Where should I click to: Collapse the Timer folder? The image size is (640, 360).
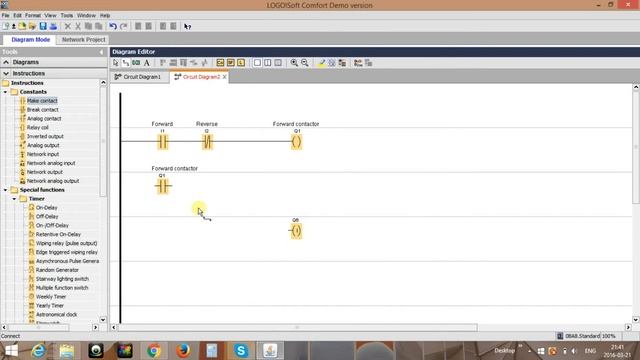14,199
